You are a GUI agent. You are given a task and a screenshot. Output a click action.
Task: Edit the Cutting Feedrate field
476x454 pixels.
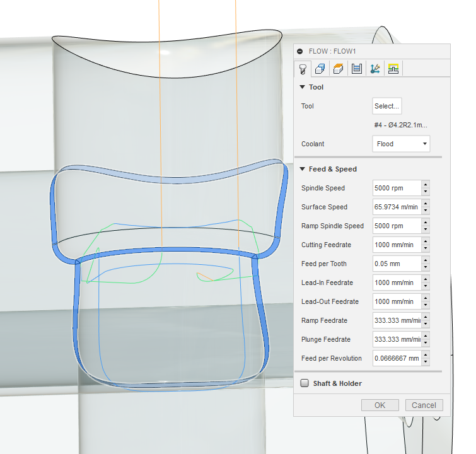point(397,245)
